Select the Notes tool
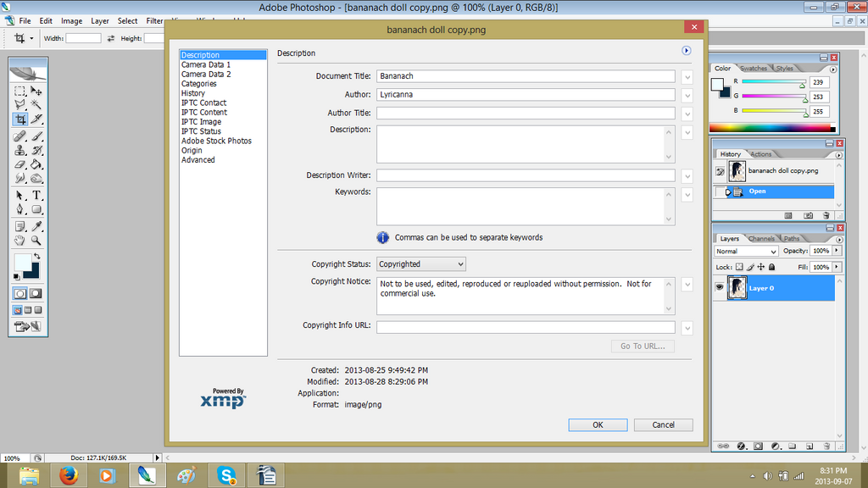This screenshot has width=868, height=488. coord(20,226)
